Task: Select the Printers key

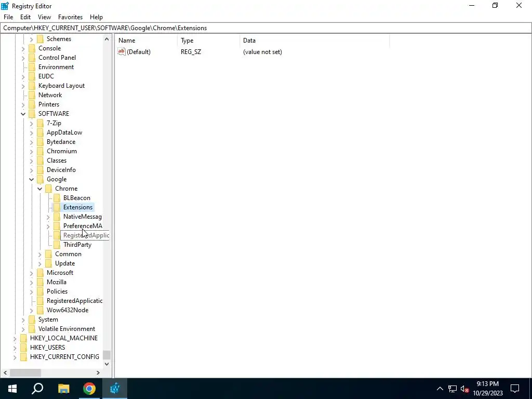Action: (x=49, y=104)
